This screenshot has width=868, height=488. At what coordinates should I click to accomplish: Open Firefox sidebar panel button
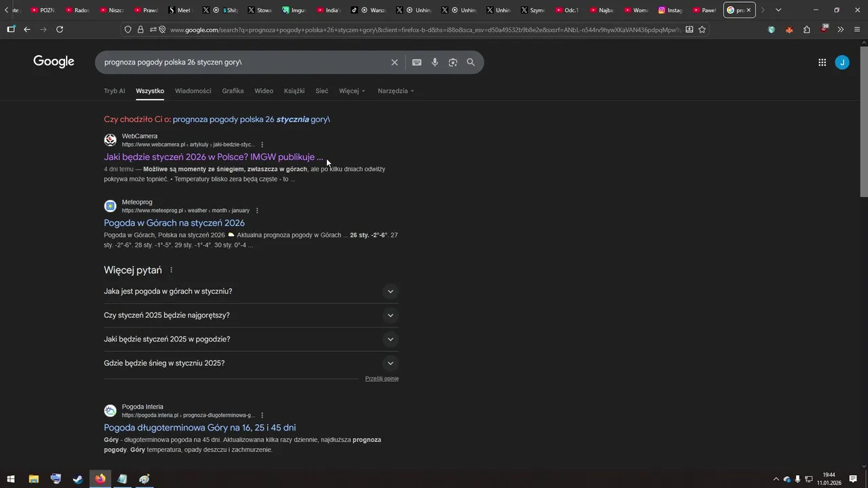[11, 29]
